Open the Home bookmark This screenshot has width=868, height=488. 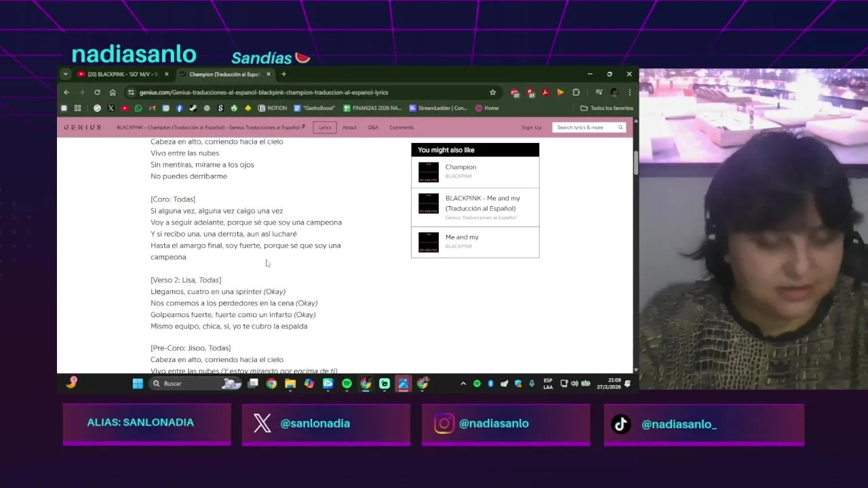(487, 108)
